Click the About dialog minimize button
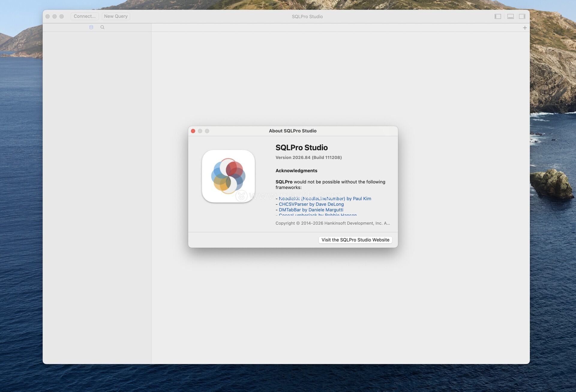Viewport: 576px width, 392px height. (x=200, y=131)
